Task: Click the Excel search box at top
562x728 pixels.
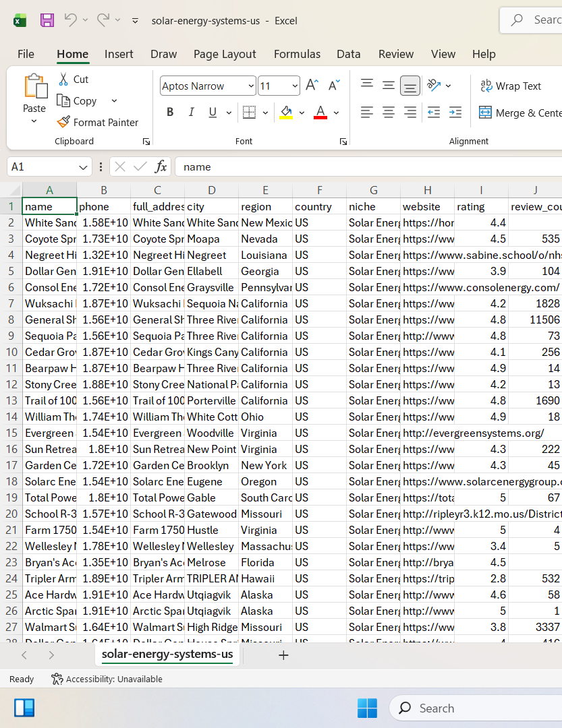Action: 531,20
